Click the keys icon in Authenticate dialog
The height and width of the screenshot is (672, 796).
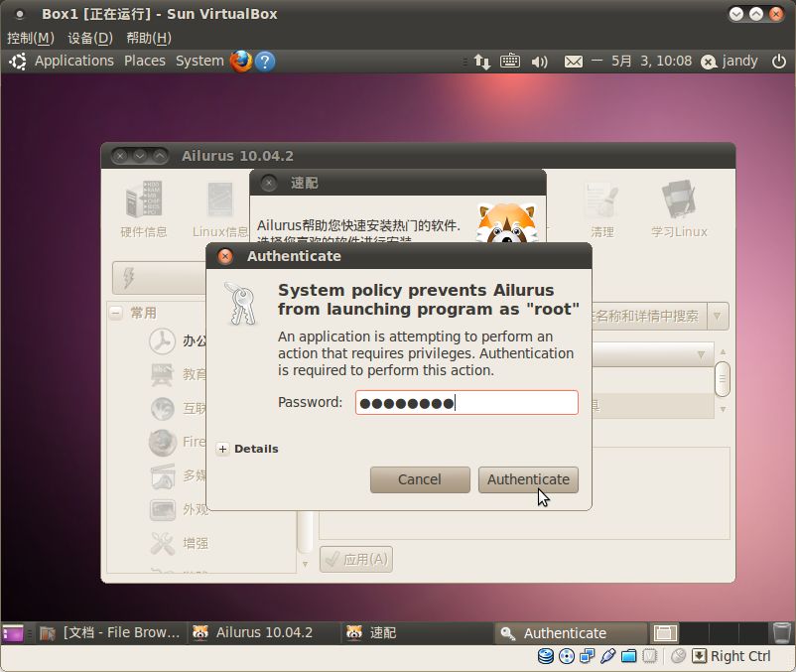[241, 304]
